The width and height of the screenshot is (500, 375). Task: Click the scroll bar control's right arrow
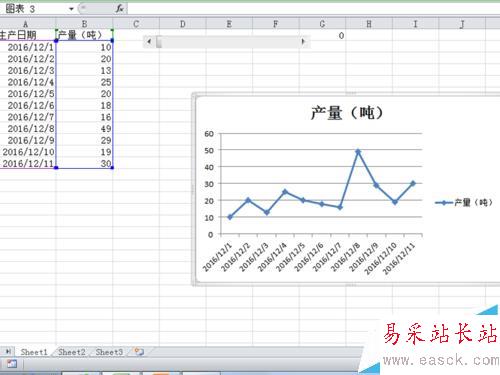pos(303,42)
